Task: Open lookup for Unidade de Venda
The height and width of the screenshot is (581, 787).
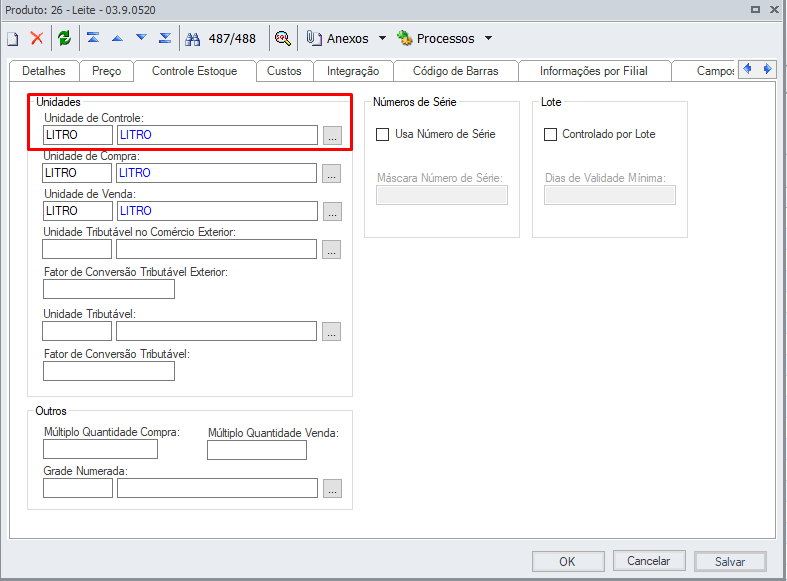Action: [332, 211]
